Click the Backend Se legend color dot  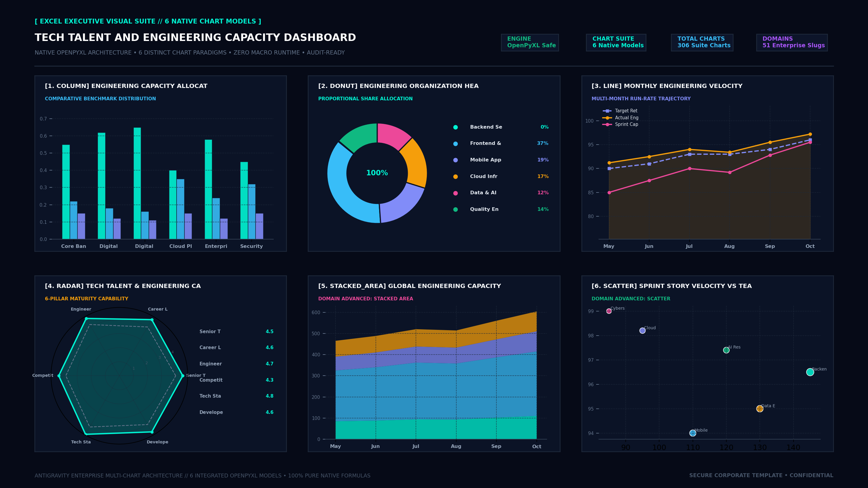pos(456,127)
